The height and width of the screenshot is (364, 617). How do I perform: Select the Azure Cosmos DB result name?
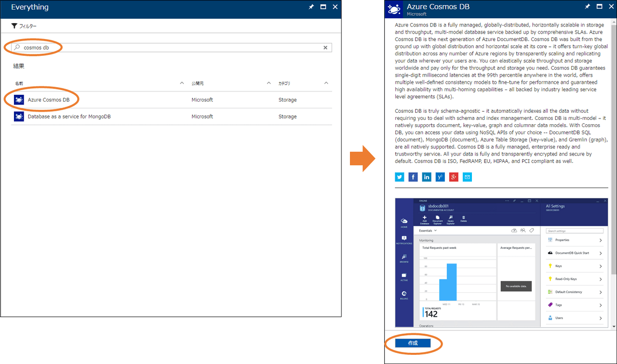[x=48, y=100]
